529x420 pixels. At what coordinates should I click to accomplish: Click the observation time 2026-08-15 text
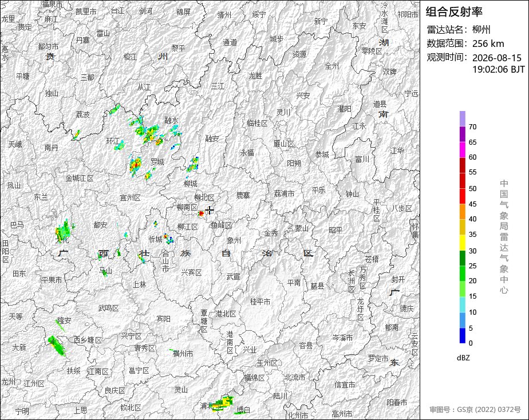[497, 58]
